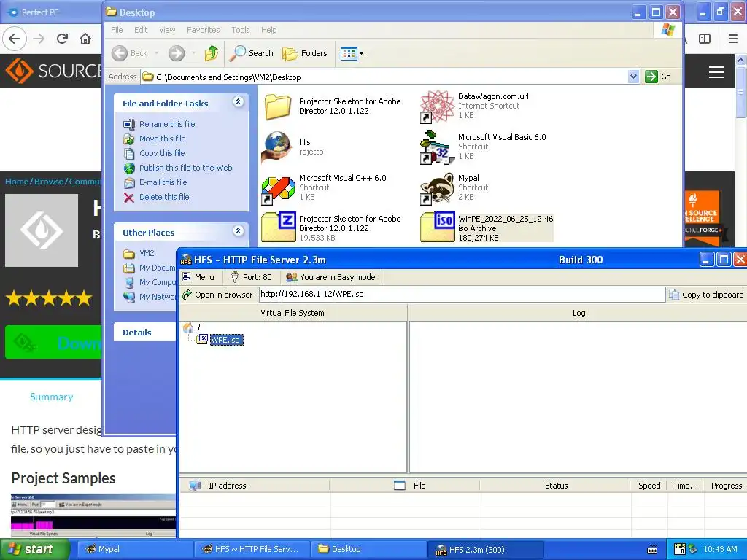Open the Help menu in Desktop window

pyautogui.click(x=268, y=30)
